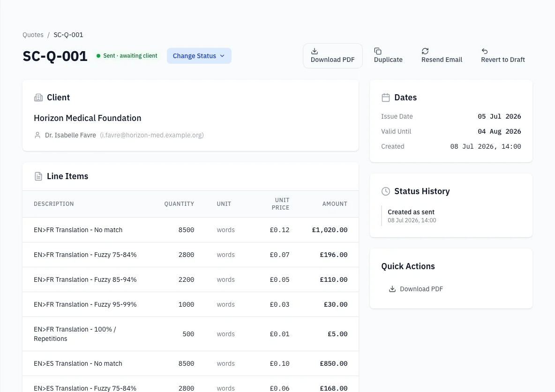The image size is (555, 392).
Task: Click the Revert to Draft button label
Action: 503,60
